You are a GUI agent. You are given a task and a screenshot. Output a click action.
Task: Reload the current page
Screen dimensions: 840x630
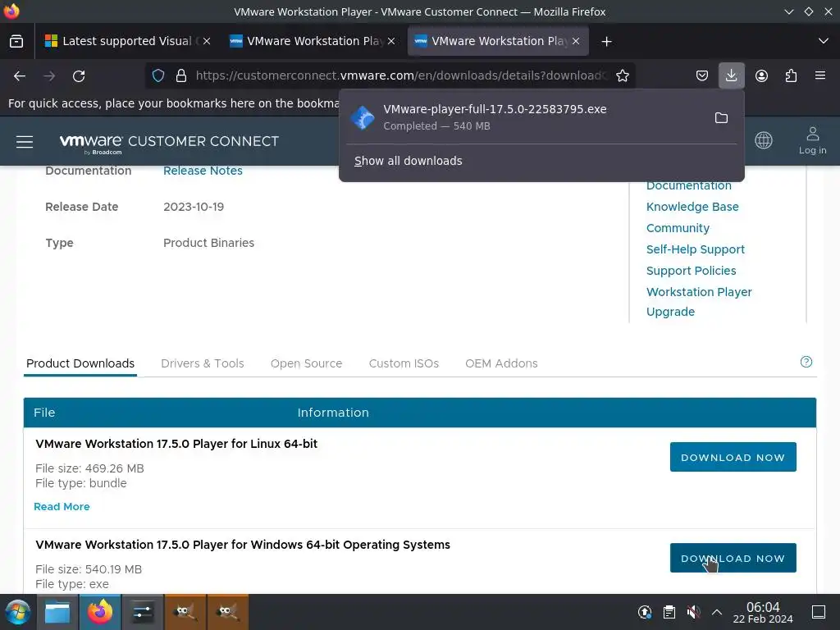pos(79,76)
